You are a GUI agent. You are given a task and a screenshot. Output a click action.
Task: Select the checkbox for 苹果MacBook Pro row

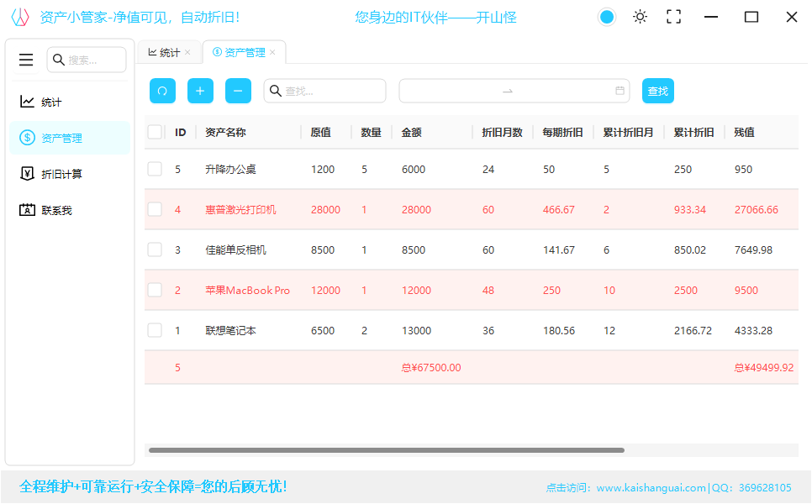point(155,290)
